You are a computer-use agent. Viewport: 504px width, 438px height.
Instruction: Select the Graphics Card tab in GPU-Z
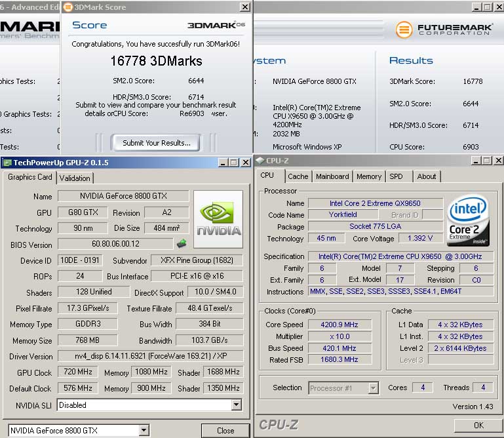[30, 177]
